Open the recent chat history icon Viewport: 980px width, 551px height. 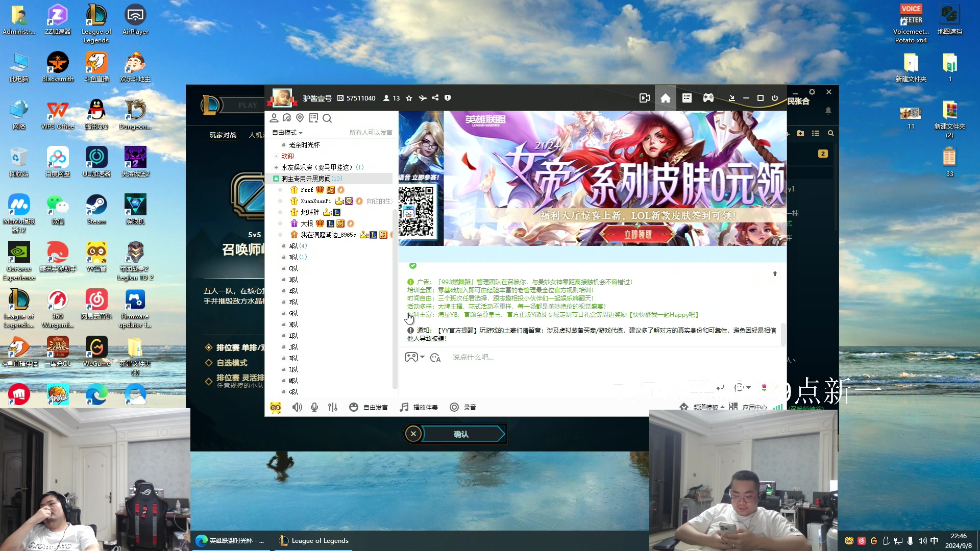pos(287,118)
